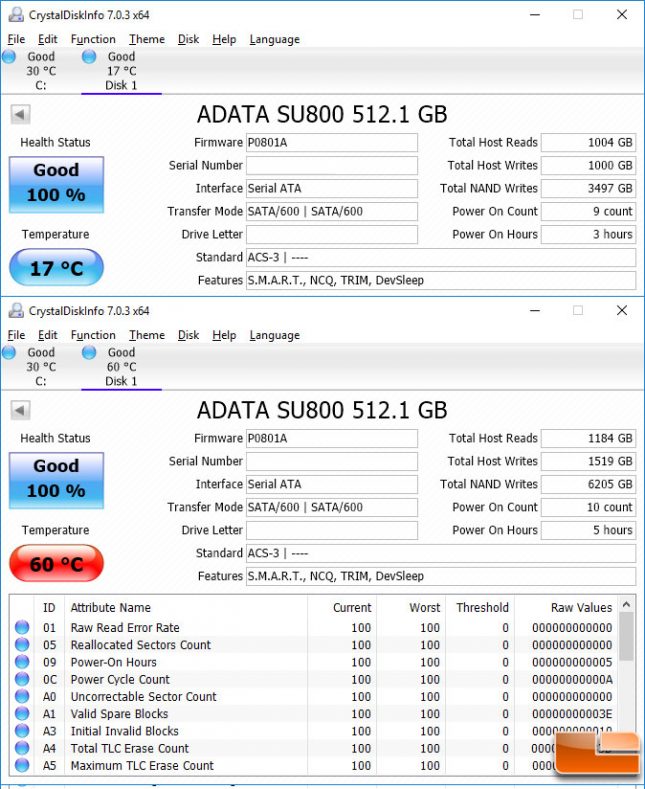Click Good 100 % health button in top window
Viewport: 645px width, 789px height.
[x=56, y=185]
